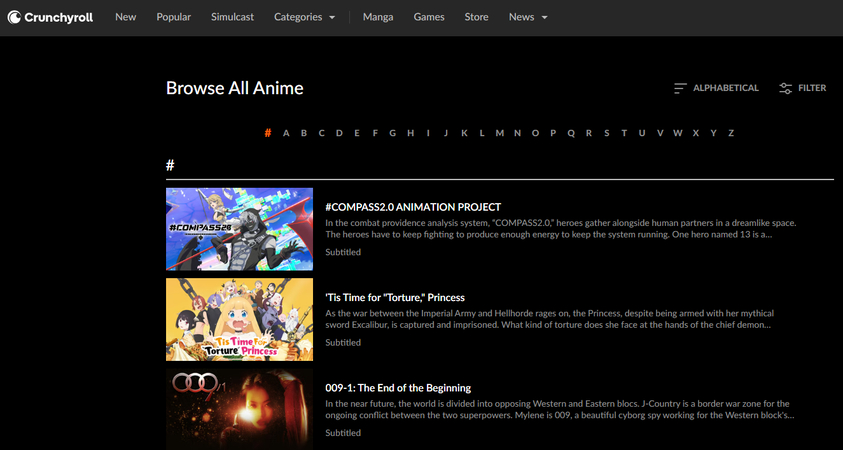Open the Filter sliders icon
The height and width of the screenshot is (450, 843).
785,88
